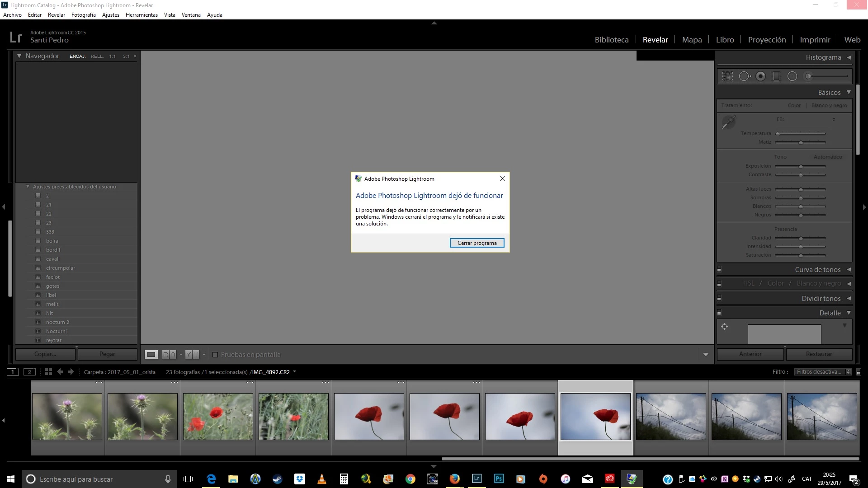Select the Radial Filter tool
This screenshot has height=488, width=868.
coord(792,76)
